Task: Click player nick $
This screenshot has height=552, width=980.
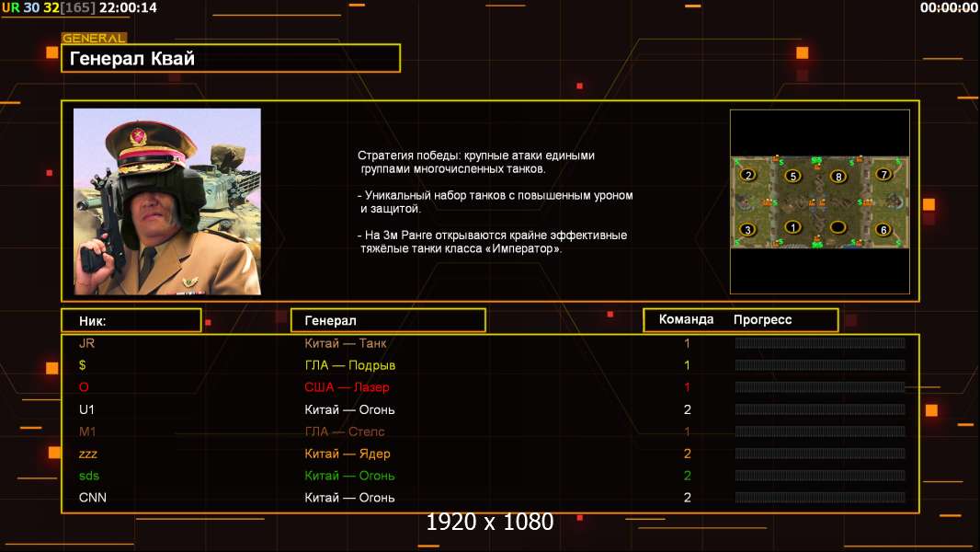Action: point(83,365)
